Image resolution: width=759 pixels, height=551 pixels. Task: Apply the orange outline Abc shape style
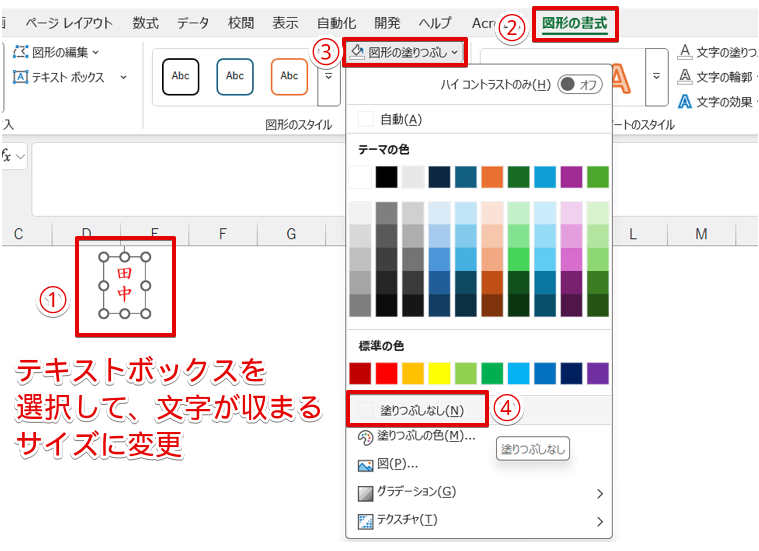pos(289,77)
